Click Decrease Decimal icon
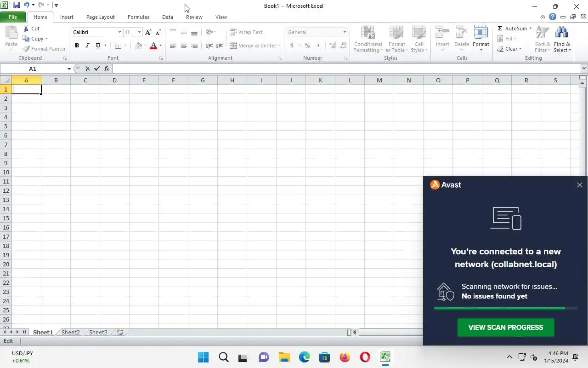 tap(343, 46)
